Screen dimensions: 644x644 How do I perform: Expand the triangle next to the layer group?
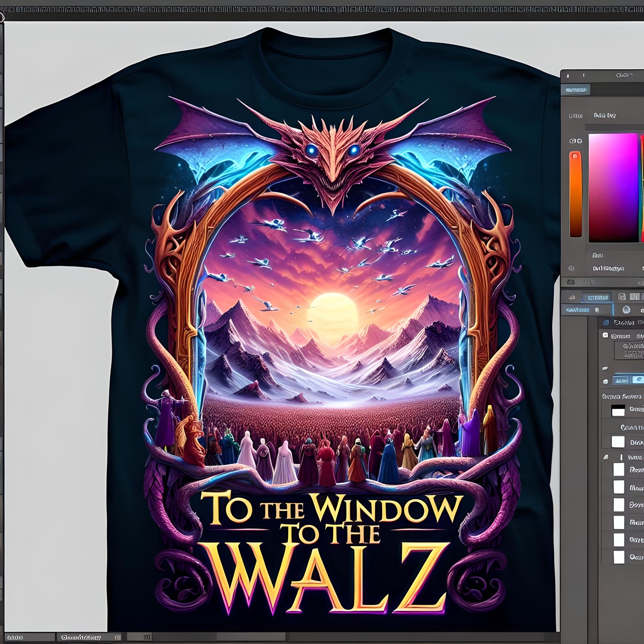605,457
